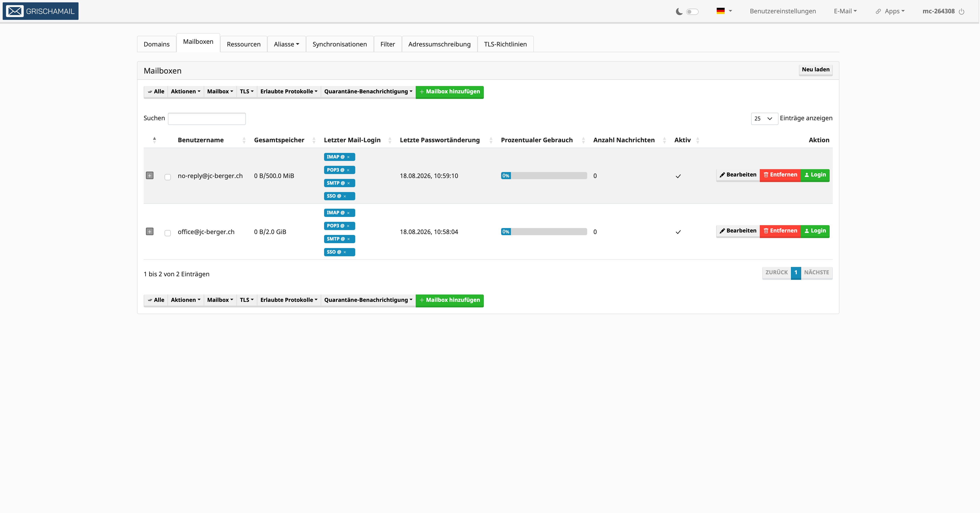This screenshot has height=513, width=980.
Task: Open the E-Mail menu
Action: [845, 11]
